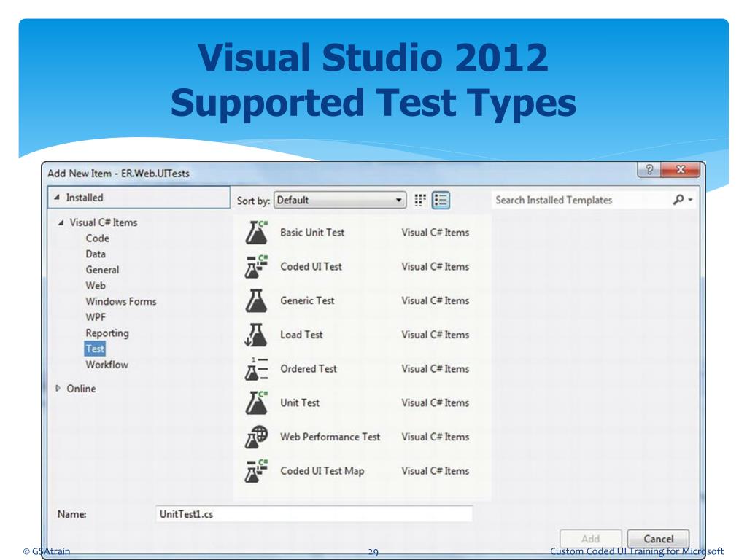The image size is (747, 560).
Task: Choose the Basic Unit Test template name
Action: click(x=312, y=233)
